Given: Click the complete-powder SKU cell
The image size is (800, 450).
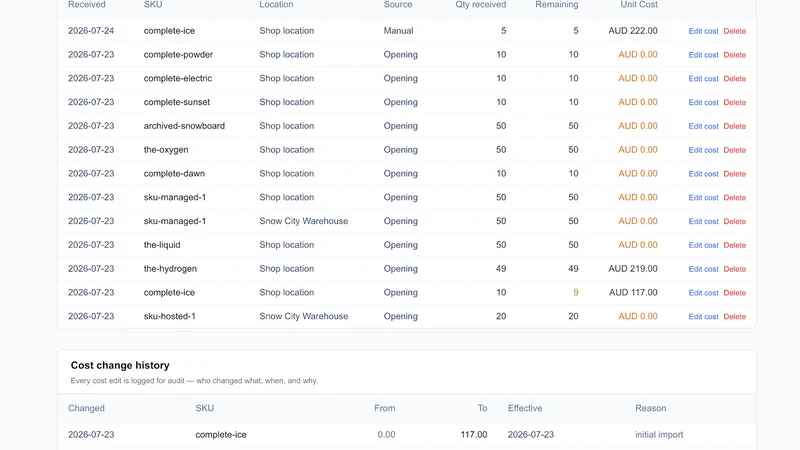Looking at the screenshot, I should (x=178, y=55).
